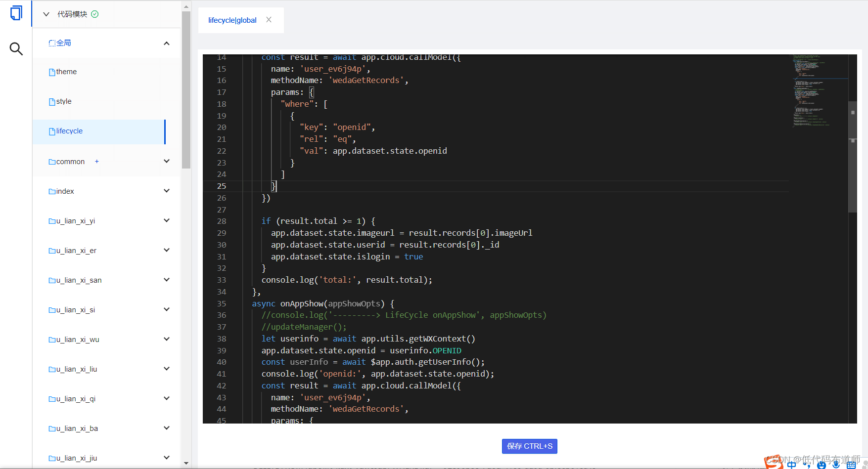The height and width of the screenshot is (469, 868).
Task: Click the u_lian_xi_yi folder icon
Action: (52, 221)
